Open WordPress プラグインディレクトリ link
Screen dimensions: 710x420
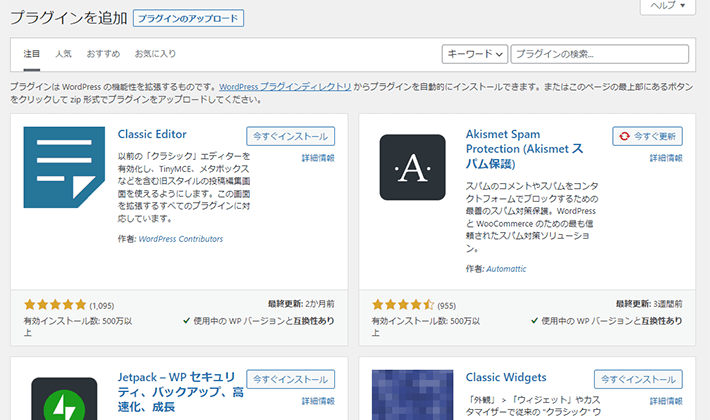[285, 86]
